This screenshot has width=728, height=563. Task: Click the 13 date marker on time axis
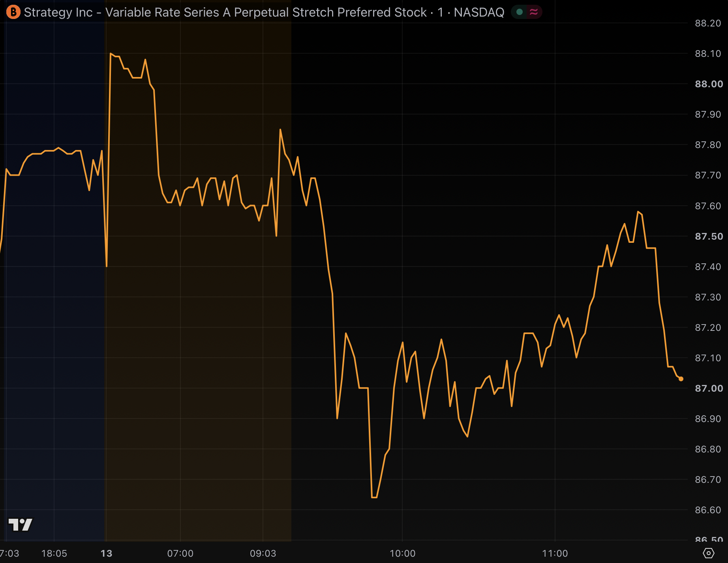pos(106,553)
